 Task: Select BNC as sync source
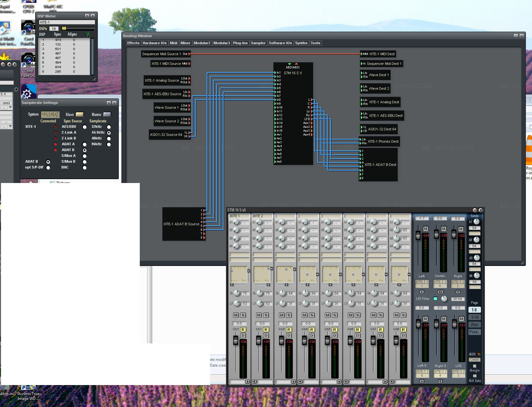tap(85, 168)
